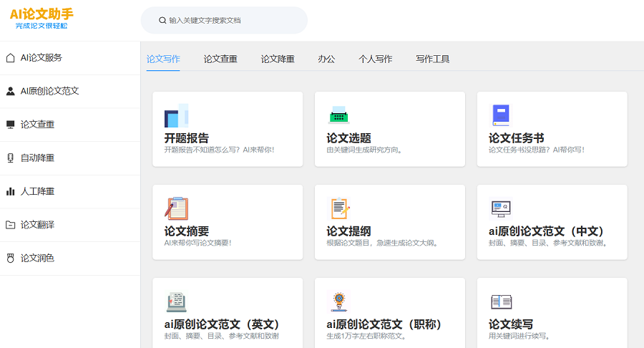Screen dimensions: 644x348
Task: Click the text 用关键词进行续写。
Action: point(519,336)
